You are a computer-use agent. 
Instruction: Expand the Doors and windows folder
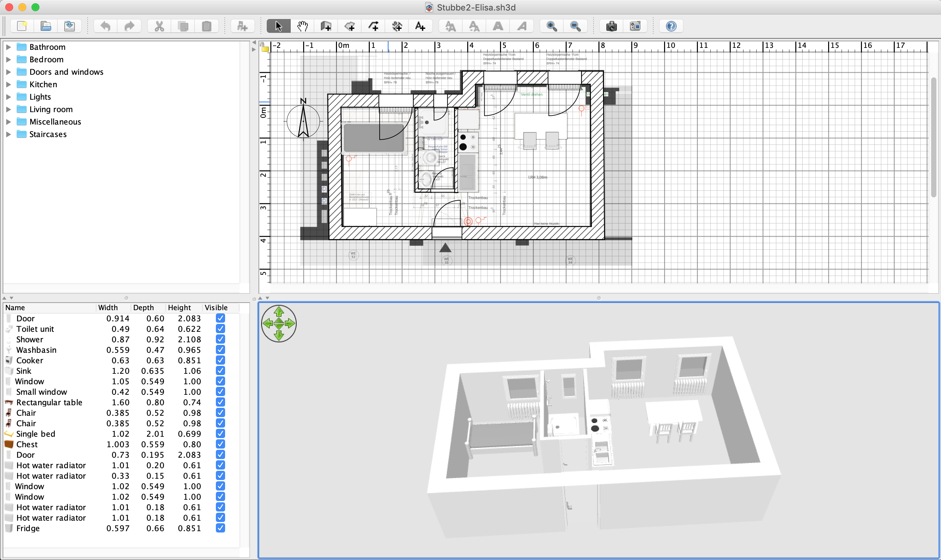8,72
